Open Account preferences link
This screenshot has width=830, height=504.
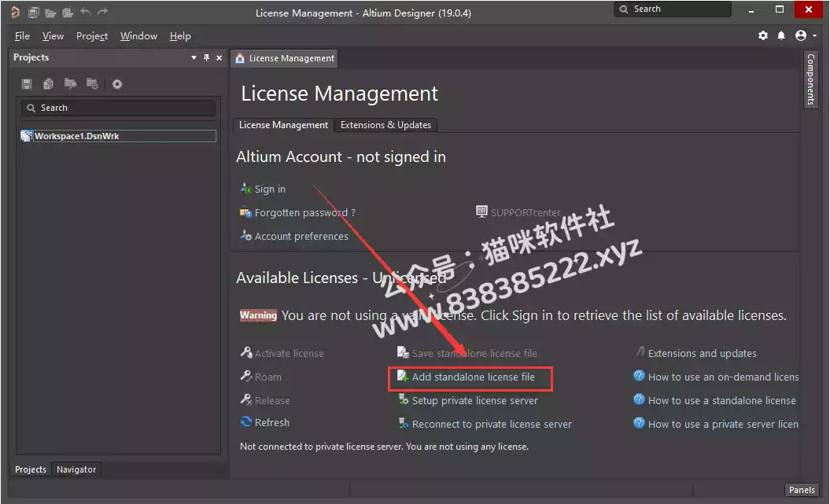[x=302, y=237]
